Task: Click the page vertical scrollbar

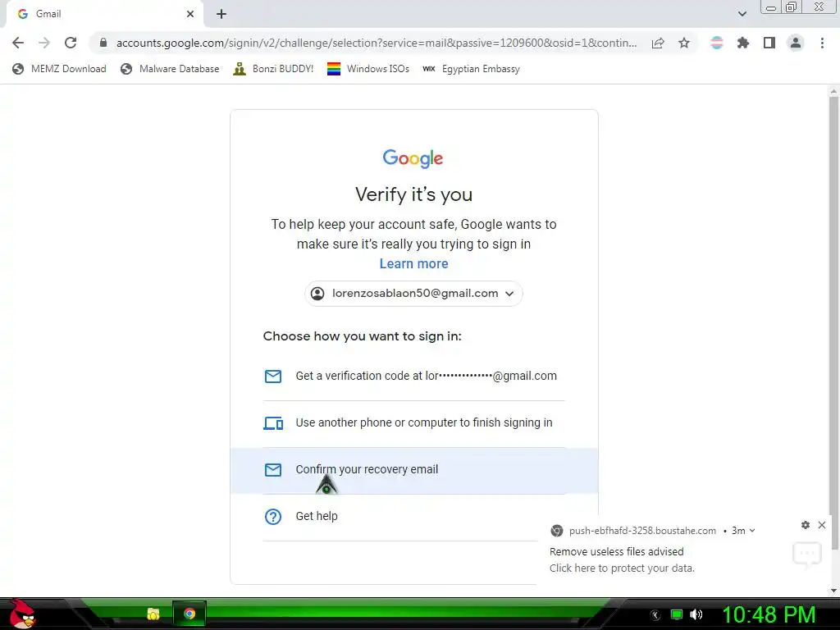Action: [833, 322]
